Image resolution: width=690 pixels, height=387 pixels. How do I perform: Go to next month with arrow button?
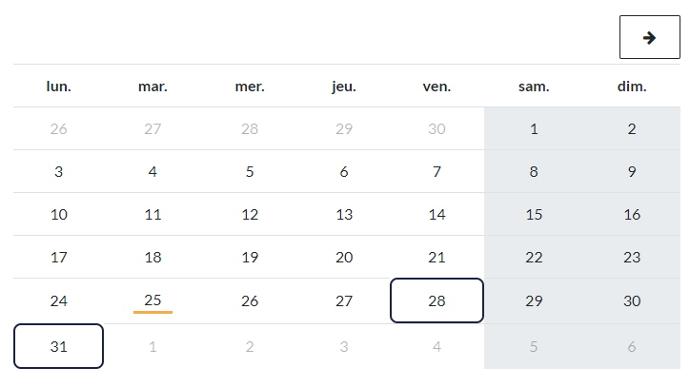pos(650,37)
